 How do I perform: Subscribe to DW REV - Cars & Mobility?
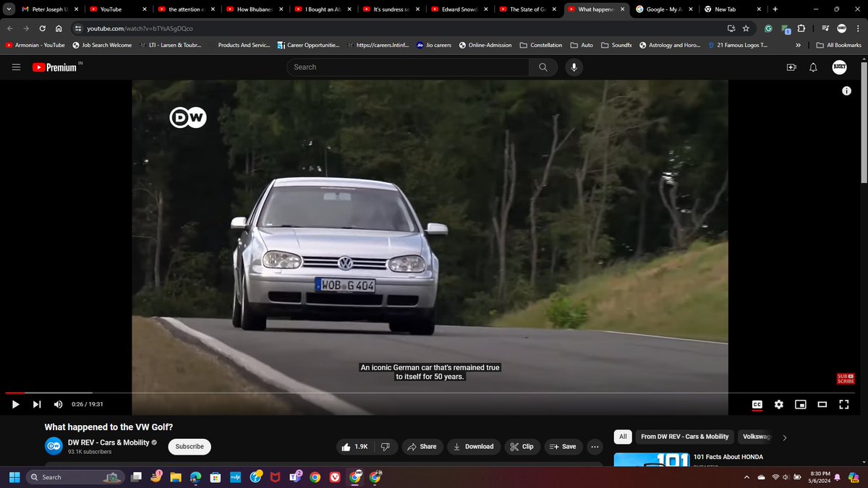pyautogui.click(x=189, y=446)
